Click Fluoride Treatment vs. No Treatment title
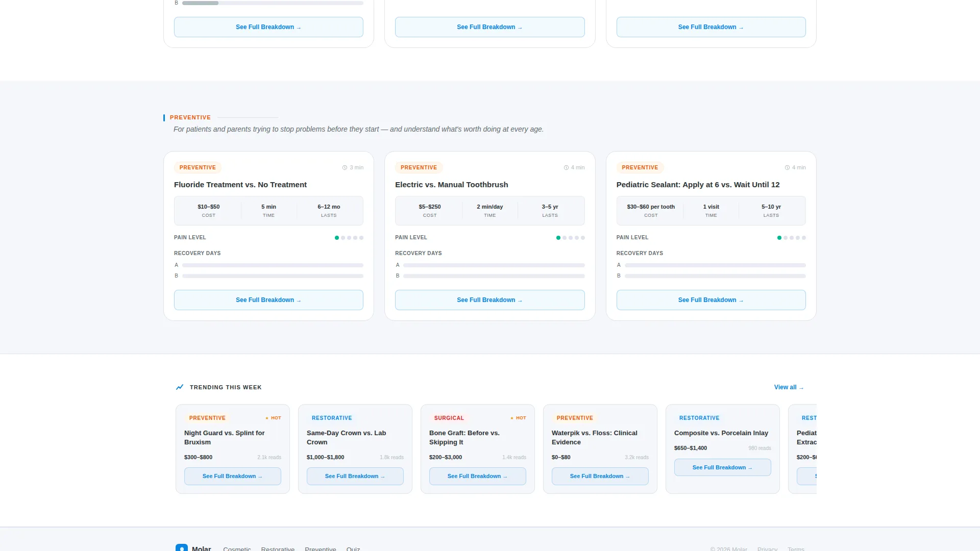This screenshot has width=980, height=551. point(240,185)
